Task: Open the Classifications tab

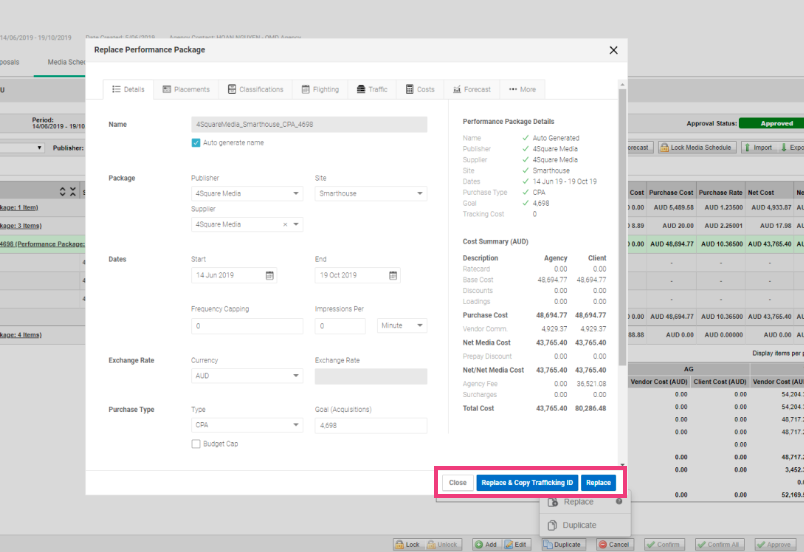Action: (x=255, y=89)
